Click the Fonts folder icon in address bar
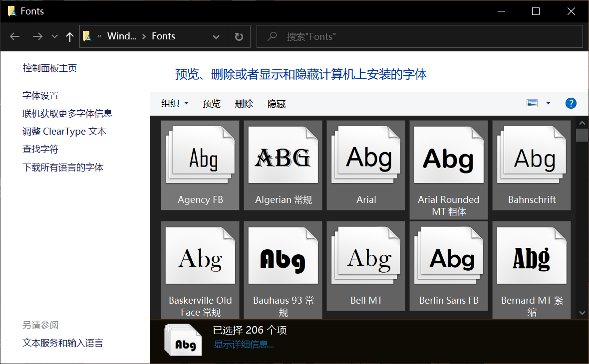 click(87, 36)
